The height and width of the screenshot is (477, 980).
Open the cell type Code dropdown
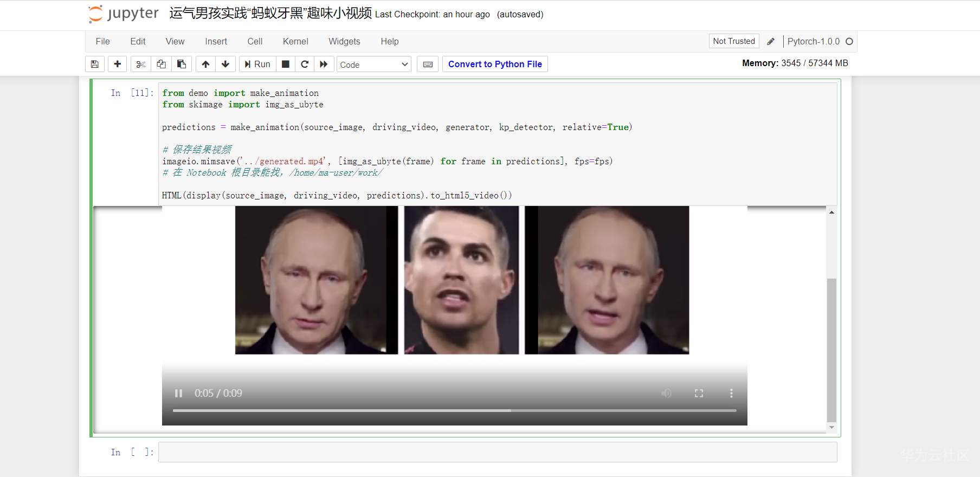(x=374, y=65)
